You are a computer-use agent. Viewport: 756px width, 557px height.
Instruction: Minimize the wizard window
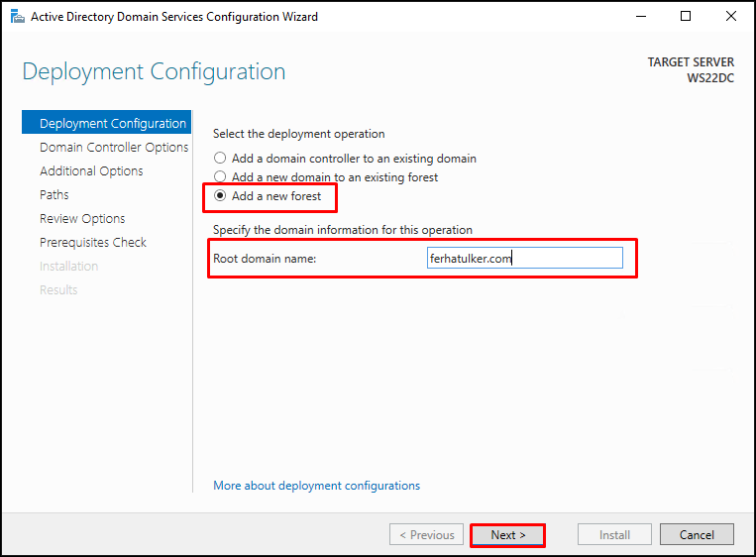[641, 17]
